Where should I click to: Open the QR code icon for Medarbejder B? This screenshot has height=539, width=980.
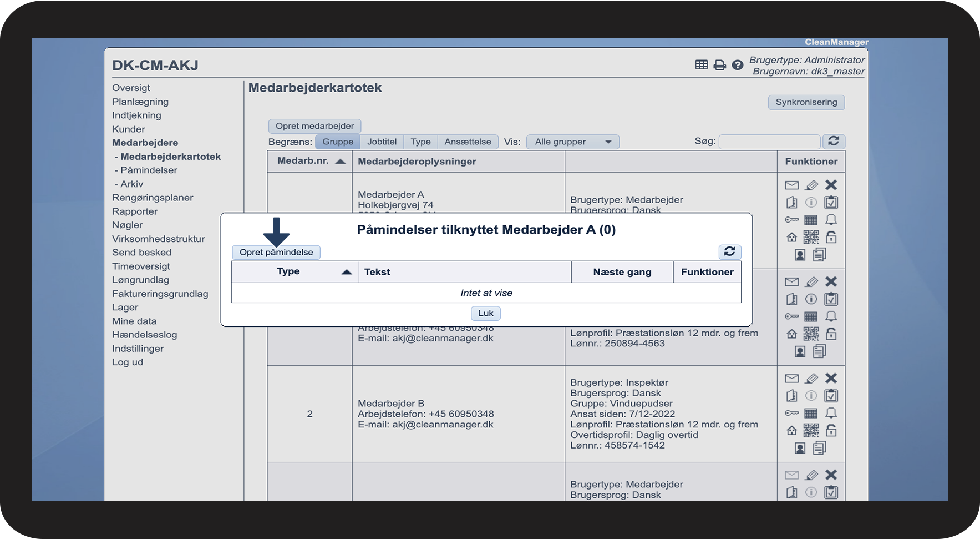point(811,430)
